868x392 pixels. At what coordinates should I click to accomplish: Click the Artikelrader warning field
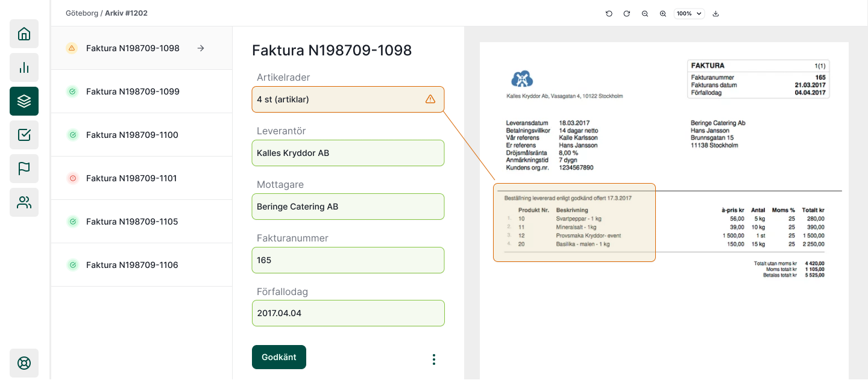click(348, 99)
